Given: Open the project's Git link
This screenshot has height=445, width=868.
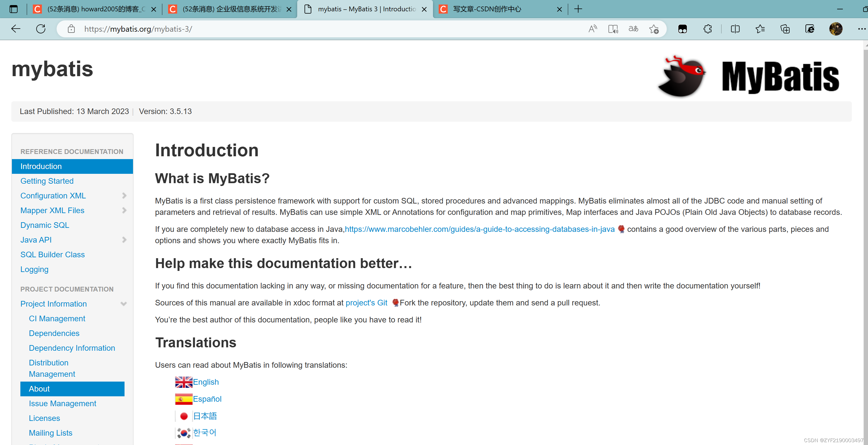Looking at the screenshot, I should 366,303.
